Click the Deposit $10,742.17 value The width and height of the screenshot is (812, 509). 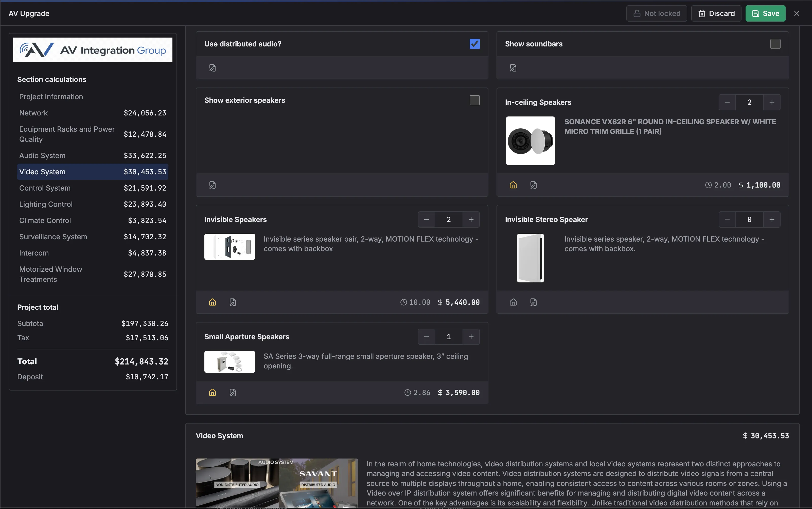[147, 377]
